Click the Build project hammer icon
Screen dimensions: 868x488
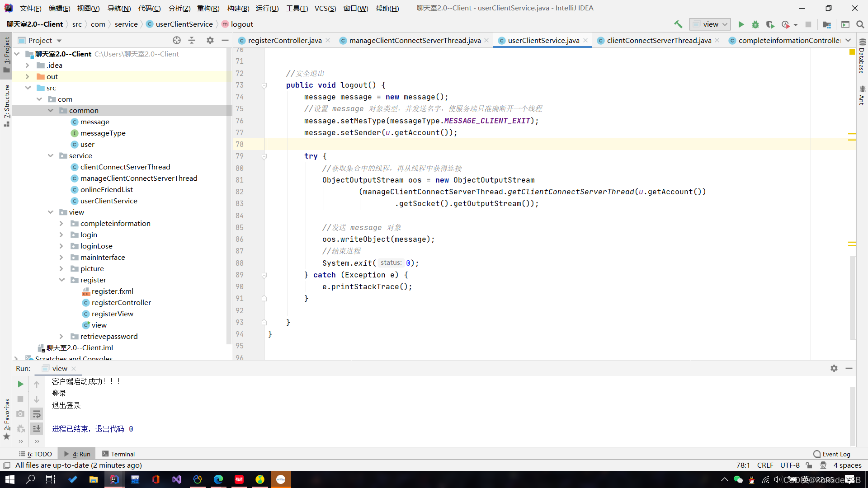678,24
